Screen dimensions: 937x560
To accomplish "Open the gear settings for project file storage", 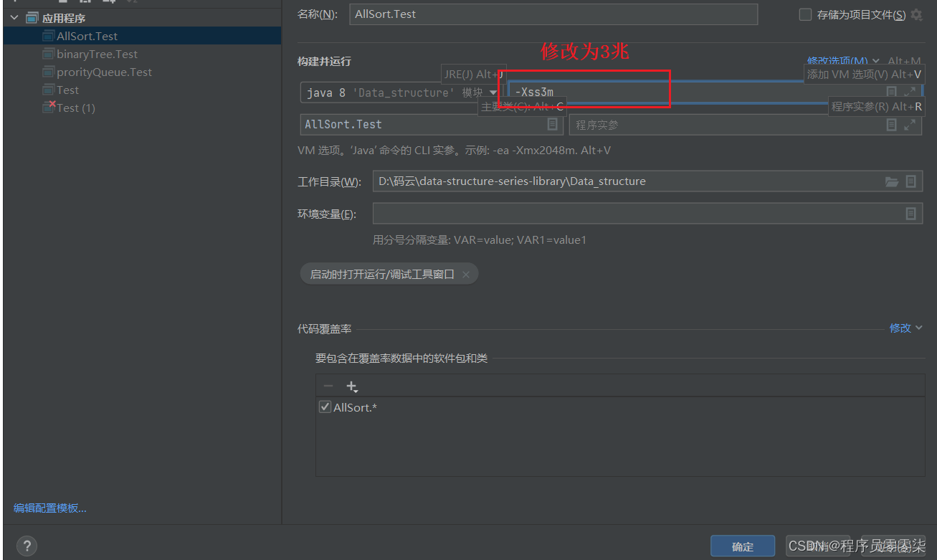I will tap(916, 14).
